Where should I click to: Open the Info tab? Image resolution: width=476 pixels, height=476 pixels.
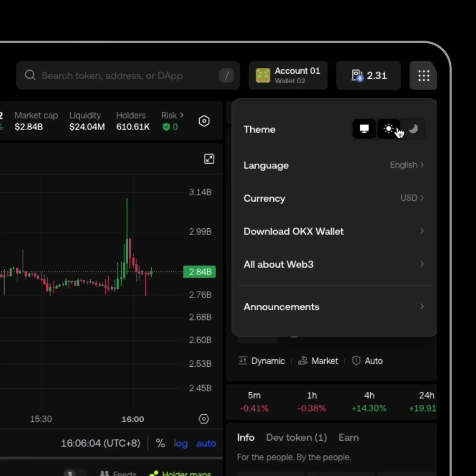[x=246, y=438]
